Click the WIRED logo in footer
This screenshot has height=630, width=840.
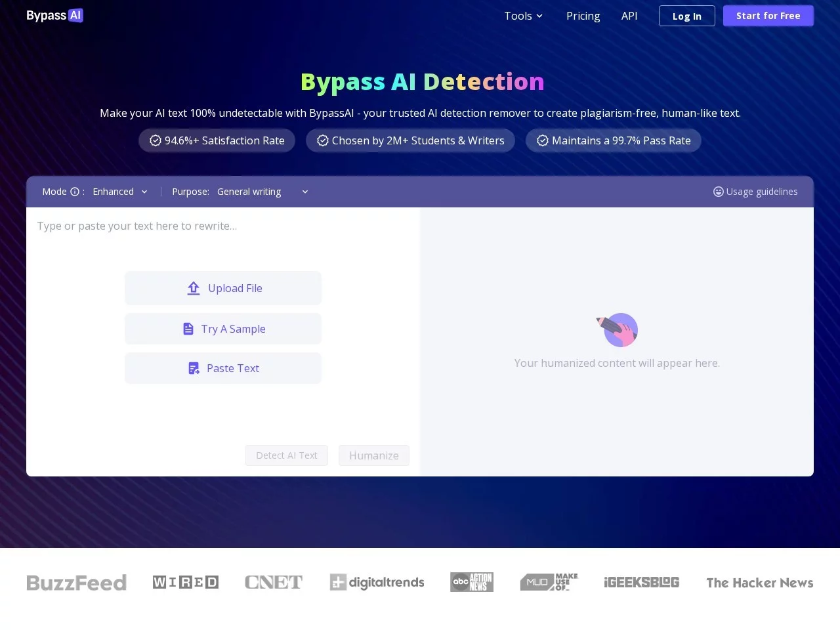[x=185, y=581]
